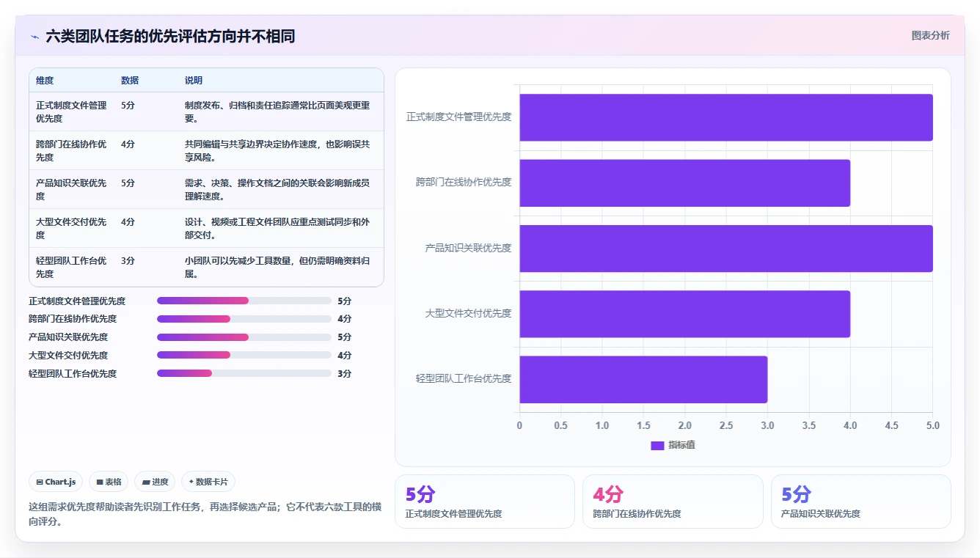Click the 3分 value in the table

(128, 261)
